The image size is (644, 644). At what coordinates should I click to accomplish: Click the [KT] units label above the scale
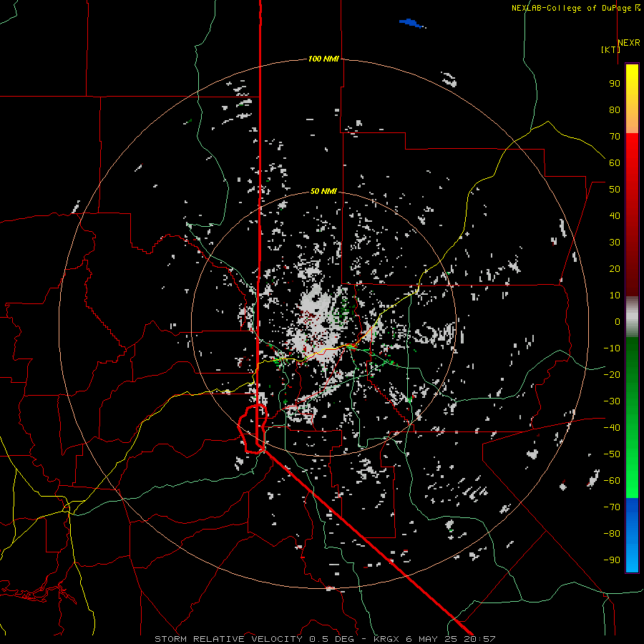click(610, 49)
